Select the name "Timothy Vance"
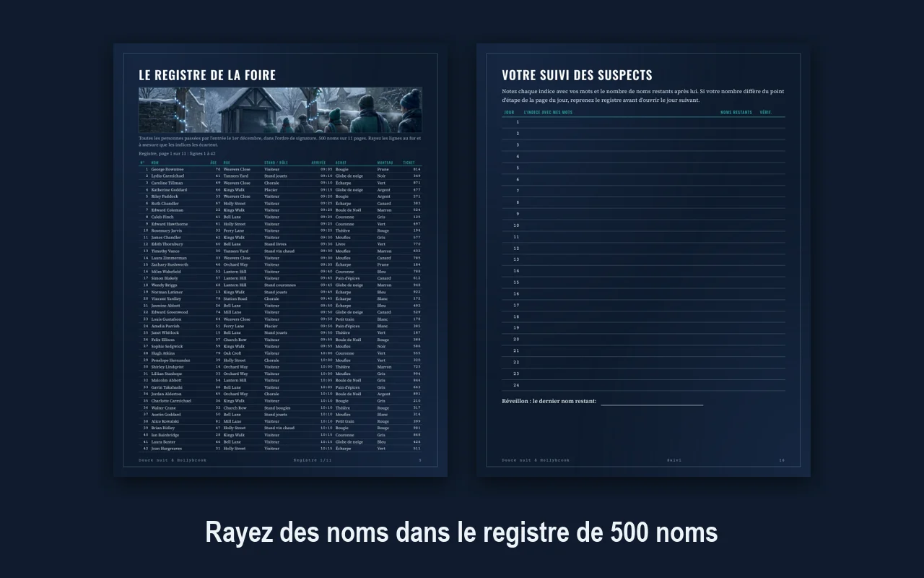The width and height of the screenshot is (924, 578). pyautogui.click(x=165, y=251)
